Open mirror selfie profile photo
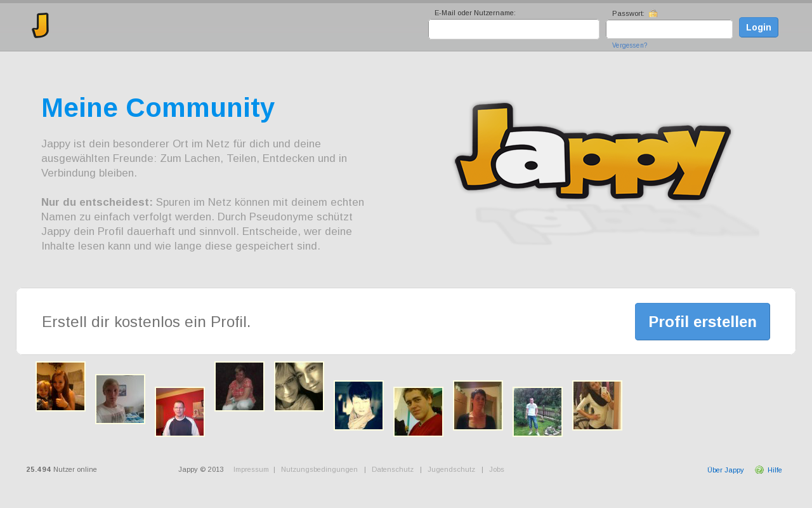812x508 pixels. pos(597,406)
